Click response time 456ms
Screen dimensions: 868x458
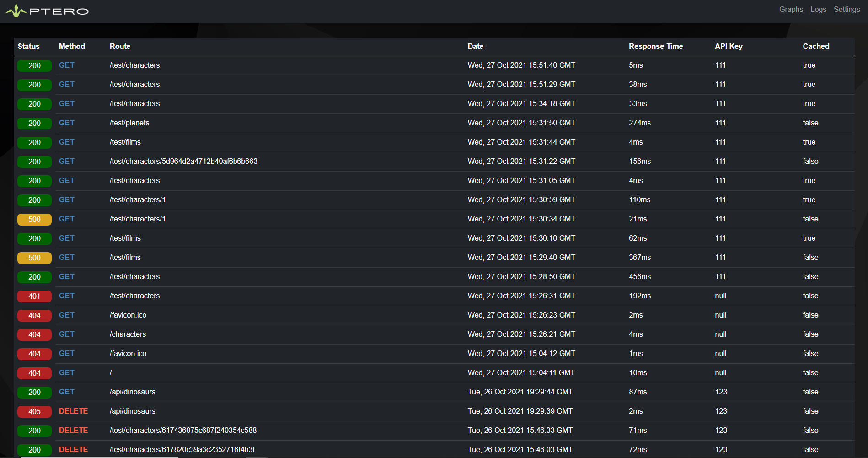640,276
